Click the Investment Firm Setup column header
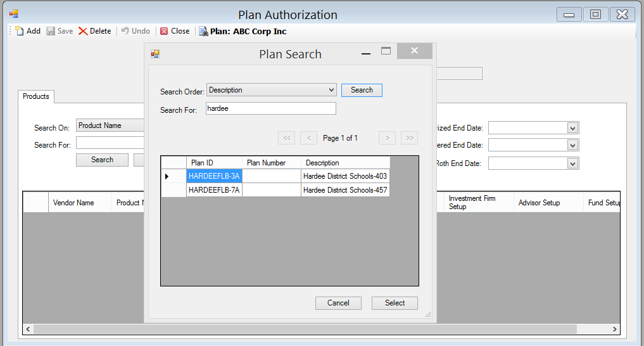This screenshot has height=346, width=644. (479, 203)
